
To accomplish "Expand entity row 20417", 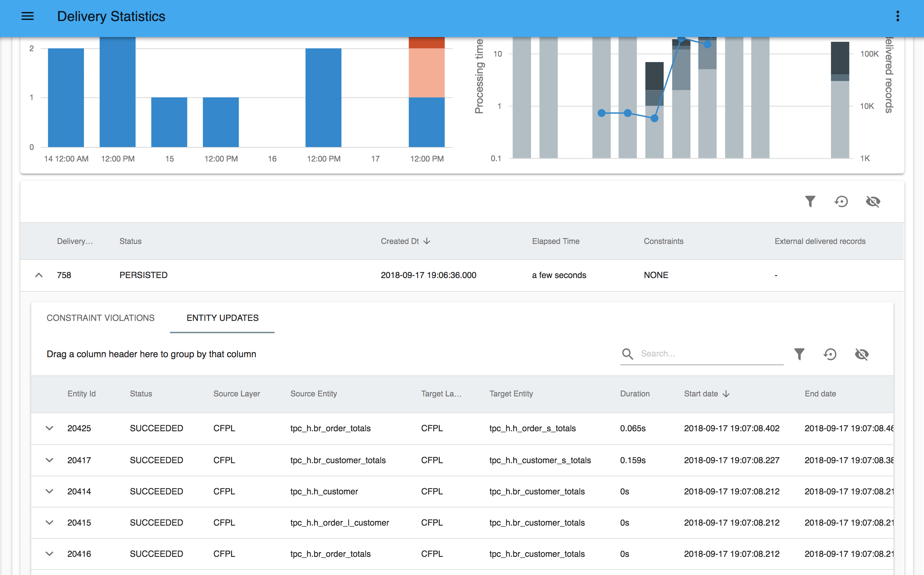I will pos(49,460).
